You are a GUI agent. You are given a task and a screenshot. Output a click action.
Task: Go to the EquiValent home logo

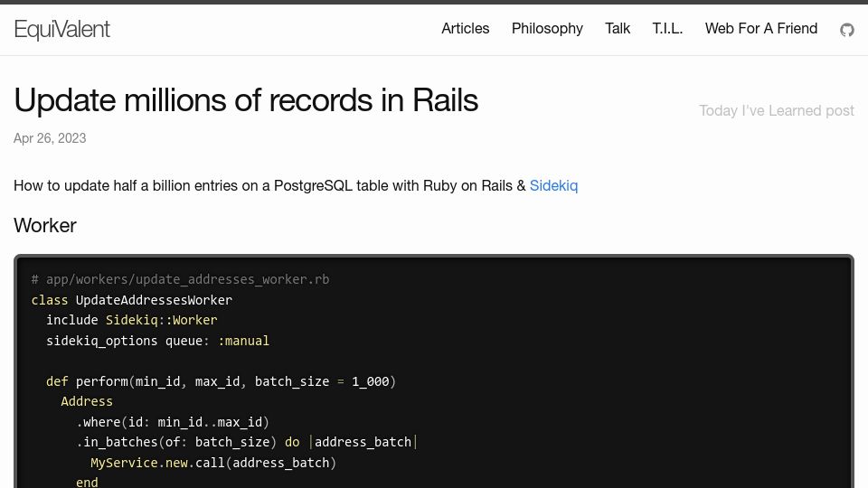tap(62, 29)
